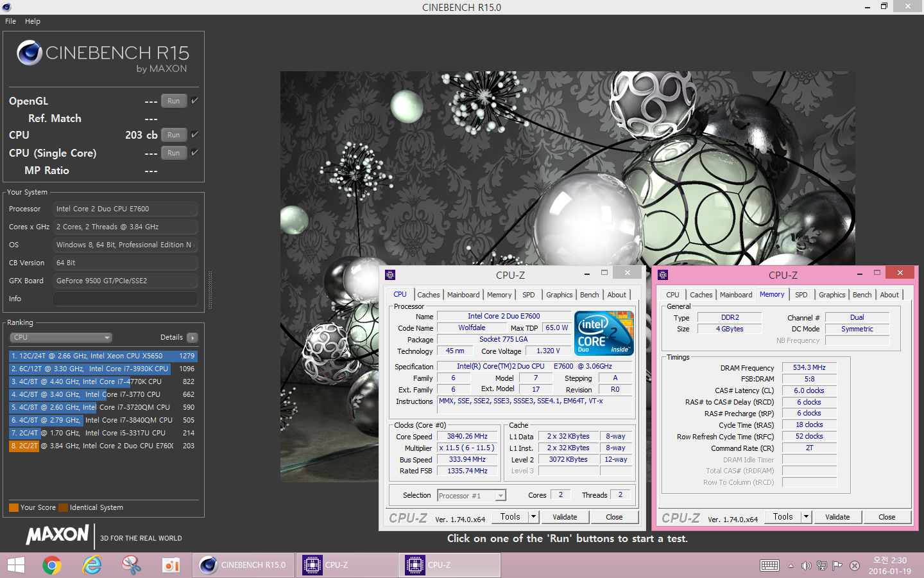Screen dimensions: 924x578
Task: Click pink CPU-Z window title icon
Action: [663, 274]
